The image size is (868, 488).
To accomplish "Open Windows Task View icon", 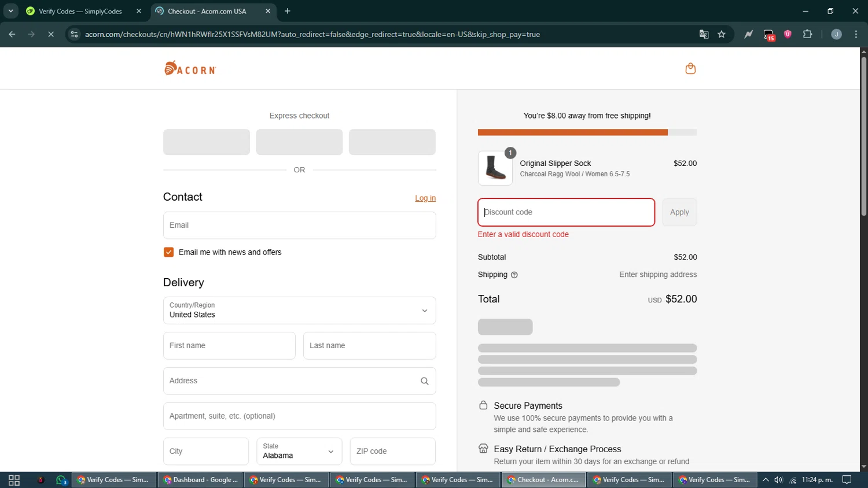I will pos(14,480).
